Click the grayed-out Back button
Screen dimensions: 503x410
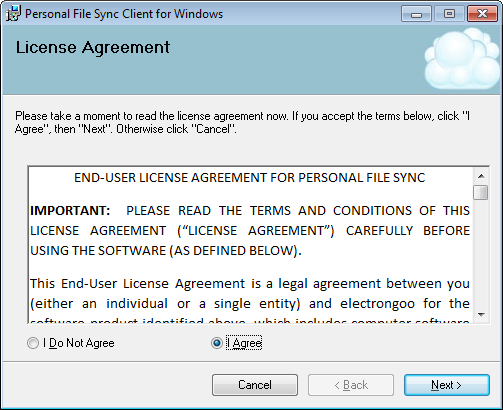pos(351,385)
